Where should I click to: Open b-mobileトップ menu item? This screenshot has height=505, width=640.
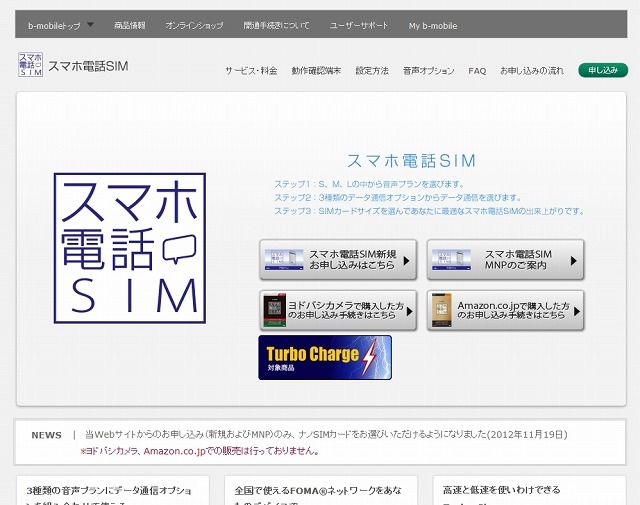point(54,26)
